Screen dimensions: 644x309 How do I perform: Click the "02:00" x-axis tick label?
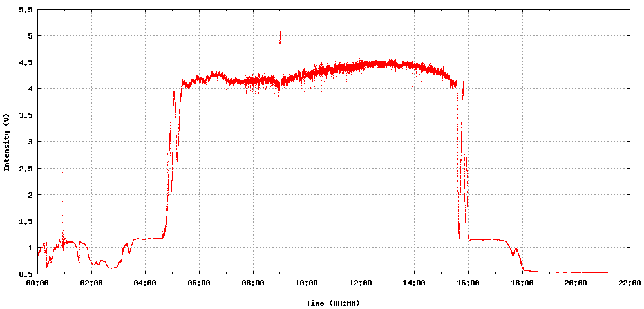coord(91,283)
